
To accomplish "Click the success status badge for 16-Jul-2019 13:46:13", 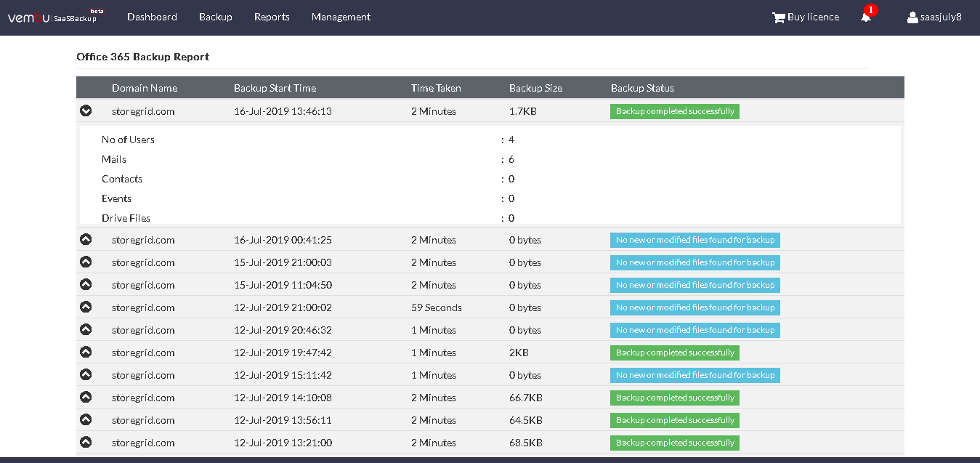I will pyautogui.click(x=675, y=111).
